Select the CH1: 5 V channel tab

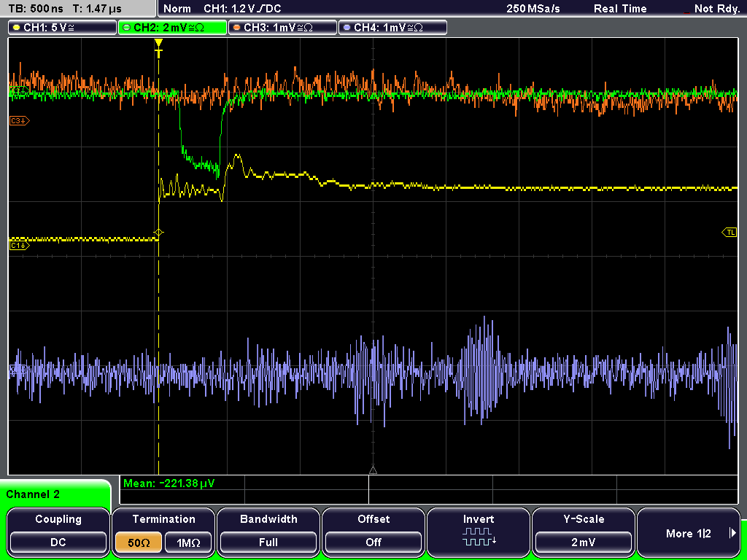tap(63, 28)
